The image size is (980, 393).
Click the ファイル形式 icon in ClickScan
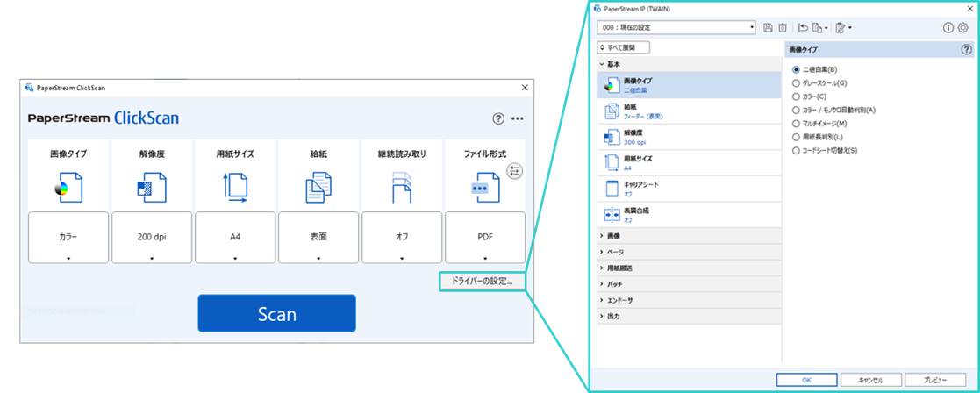point(484,188)
